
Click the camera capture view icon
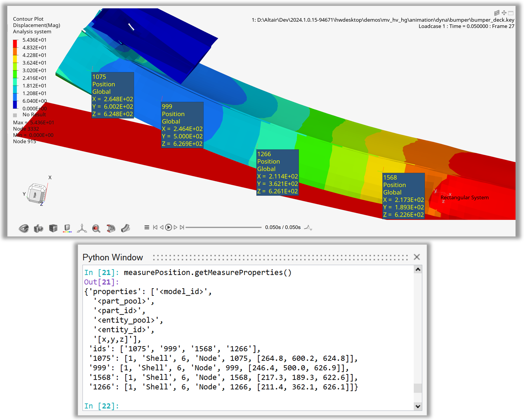[38, 228]
